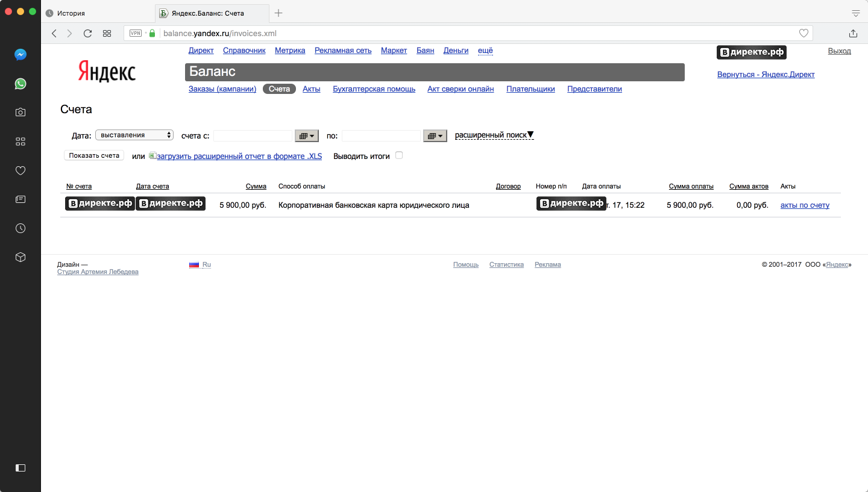Click the browser address bar URL
This screenshot has height=492, width=868.
point(220,34)
